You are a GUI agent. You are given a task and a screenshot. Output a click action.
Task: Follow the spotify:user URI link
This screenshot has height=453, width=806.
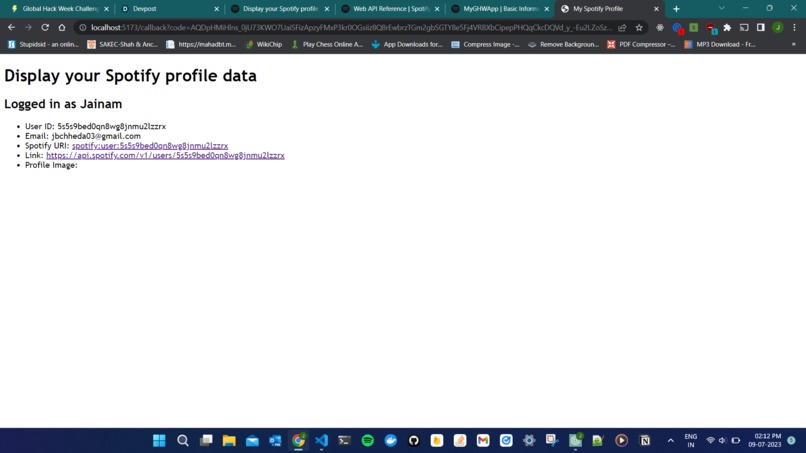point(150,146)
